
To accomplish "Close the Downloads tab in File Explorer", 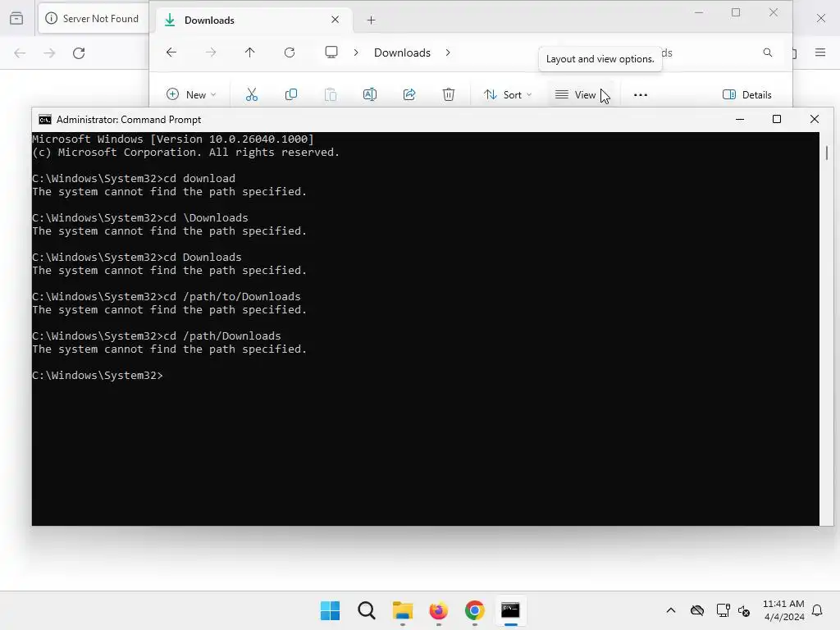I will [x=336, y=20].
